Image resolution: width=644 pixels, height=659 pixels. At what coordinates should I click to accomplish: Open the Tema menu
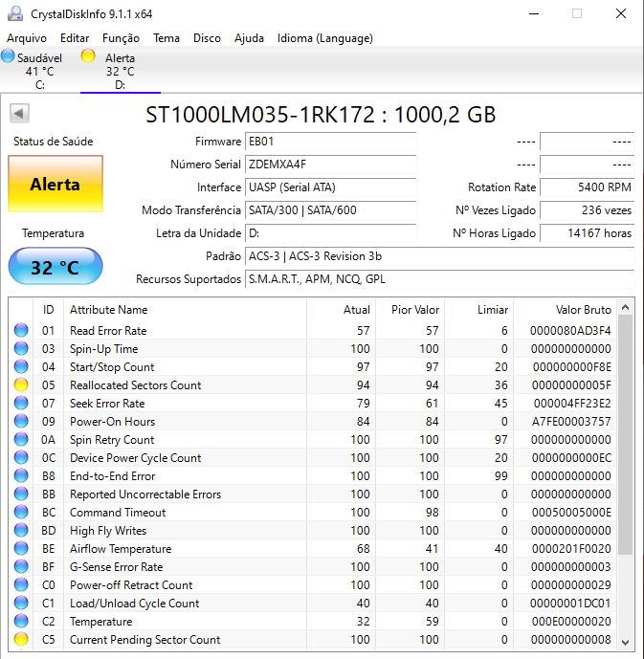click(x=167, y=38)
